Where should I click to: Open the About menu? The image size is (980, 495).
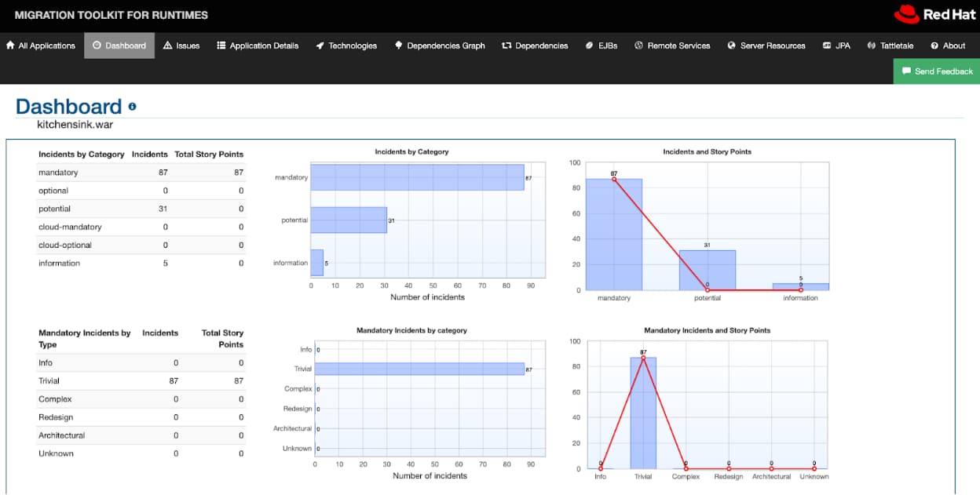pos(948,45)
